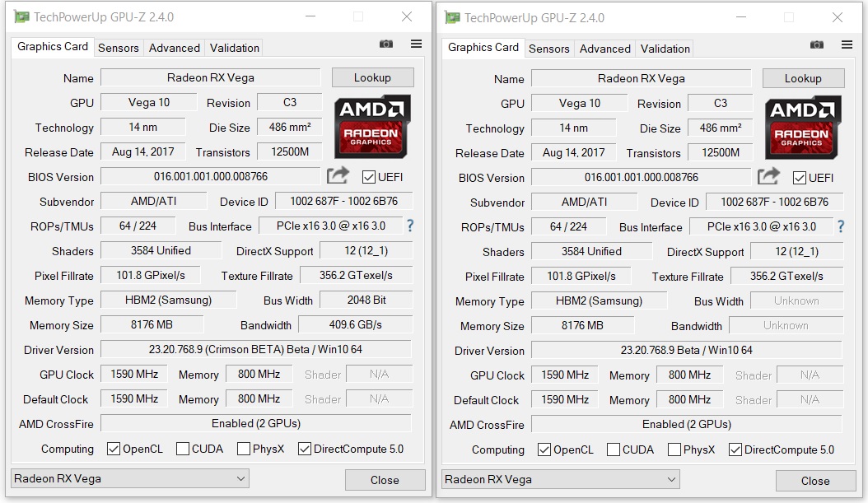Switch to Sensors tab in right window

[549, 49]
